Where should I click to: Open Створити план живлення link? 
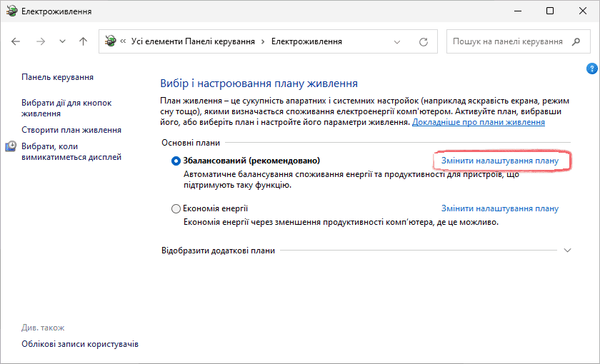(x=71, y=130)
